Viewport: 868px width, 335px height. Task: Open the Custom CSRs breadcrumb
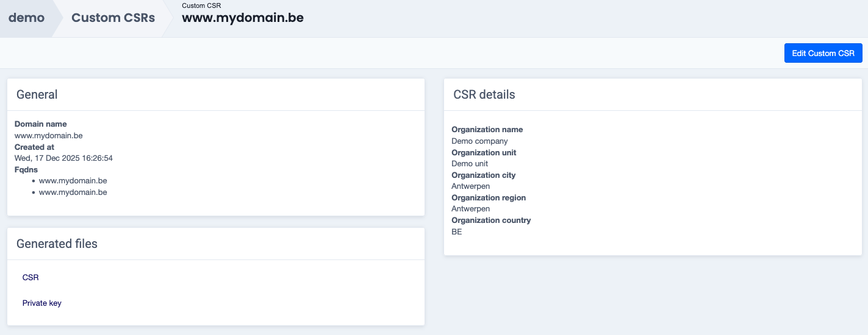click(x=113, y=18)
